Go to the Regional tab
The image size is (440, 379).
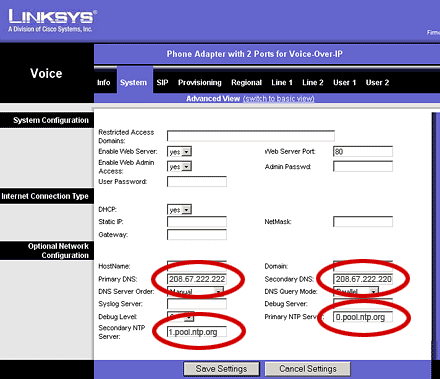coord(246,82)
